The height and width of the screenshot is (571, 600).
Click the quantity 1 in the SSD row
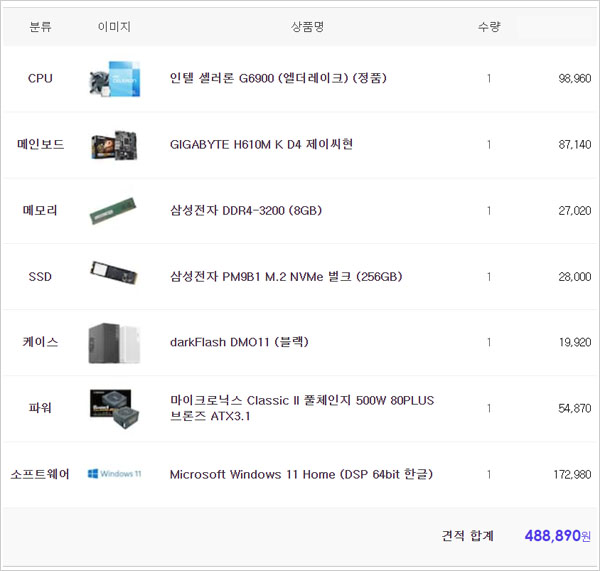click(x=489, y=277)
